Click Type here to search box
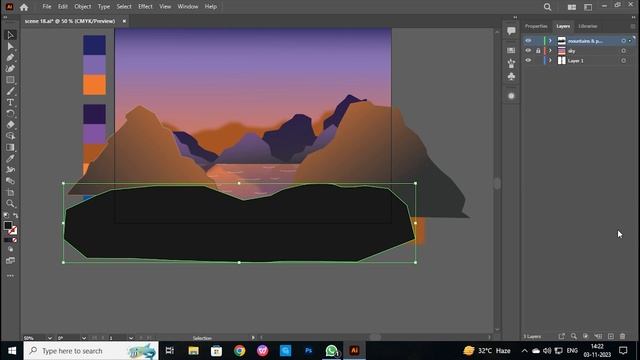This screenshot has width=640, height=360. [x=91, y=351]
